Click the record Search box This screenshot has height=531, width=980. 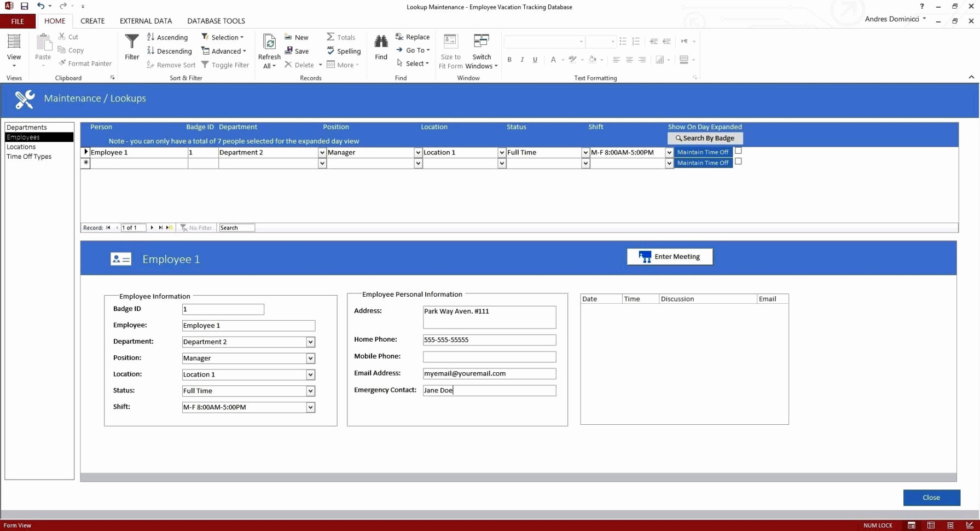[236, 228]
